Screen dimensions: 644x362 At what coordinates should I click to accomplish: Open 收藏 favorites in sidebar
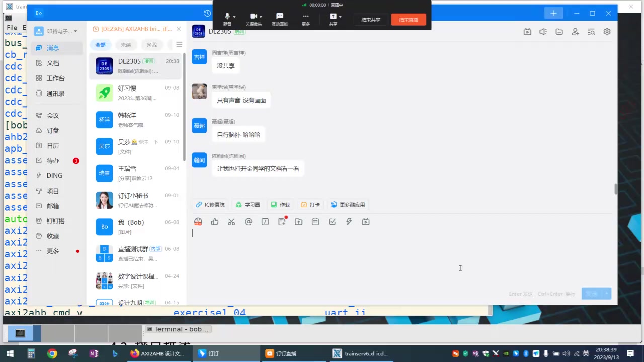(x=57, y=236)
